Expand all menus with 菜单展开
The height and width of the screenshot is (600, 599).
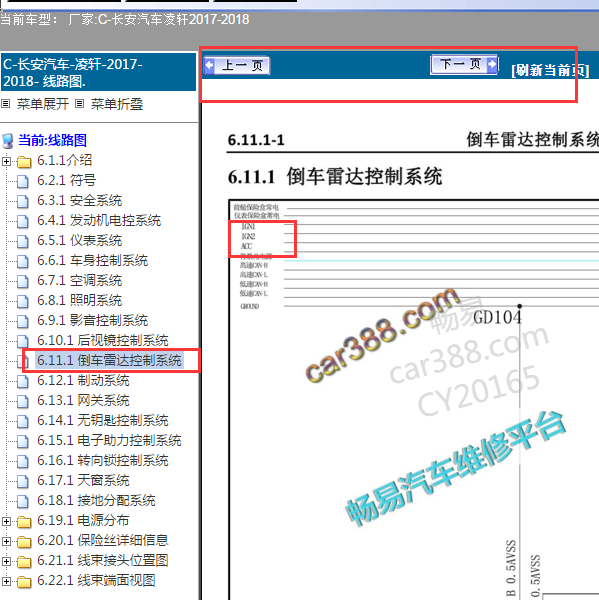(43, 104)
